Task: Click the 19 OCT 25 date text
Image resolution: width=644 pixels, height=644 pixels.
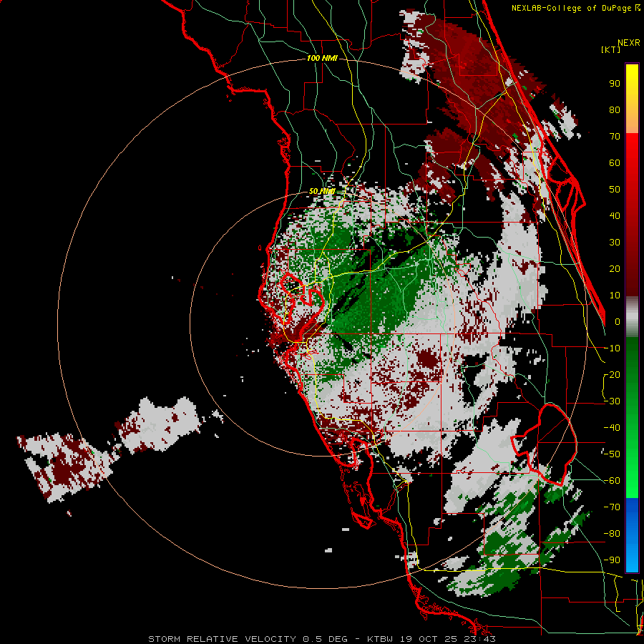Action: coord(430,639)
